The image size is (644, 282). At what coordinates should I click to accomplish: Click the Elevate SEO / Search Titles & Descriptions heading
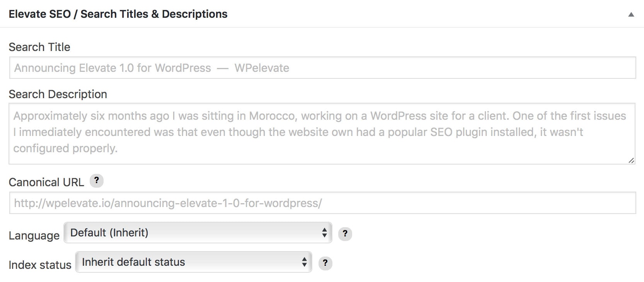[118, 14]
